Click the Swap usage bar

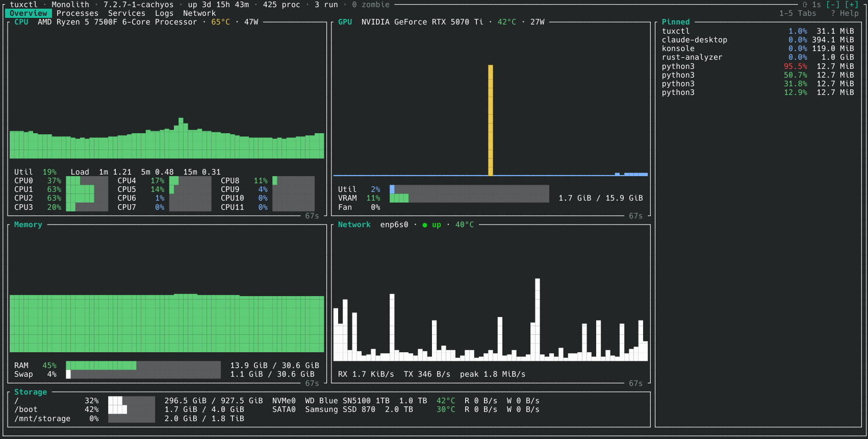[x=143, y=374]
